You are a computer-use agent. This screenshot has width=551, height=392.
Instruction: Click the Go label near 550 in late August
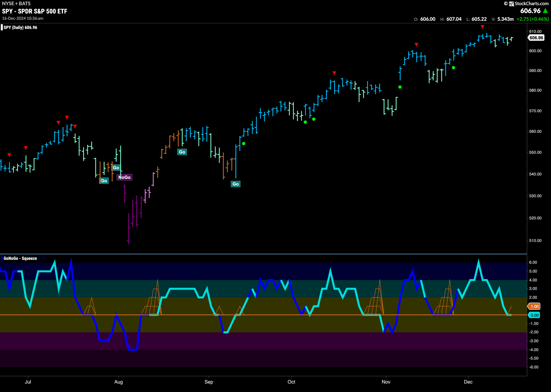pos(182,152)
